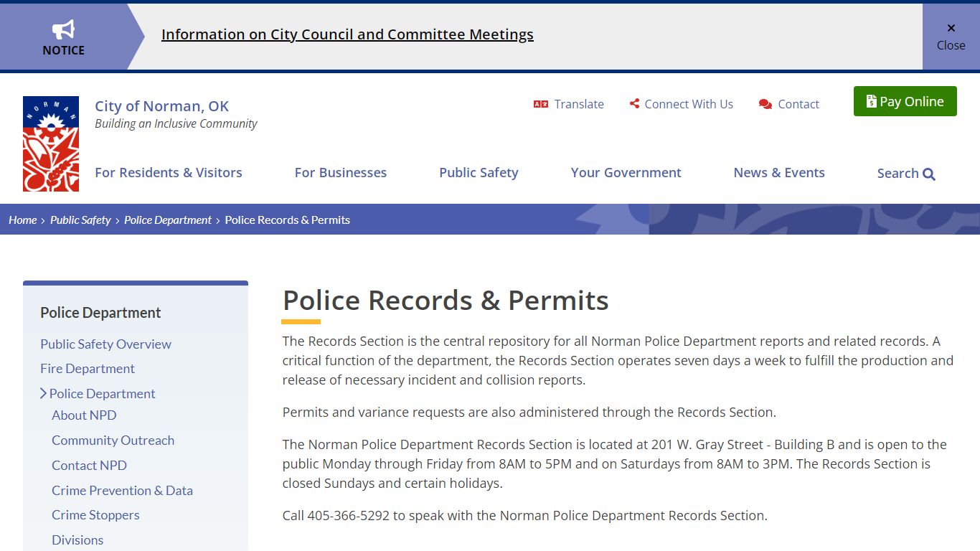Open About NPD sidebar link
Viewport: 980px width, 551px height.
pyautogui.click(x=84, y=415)
